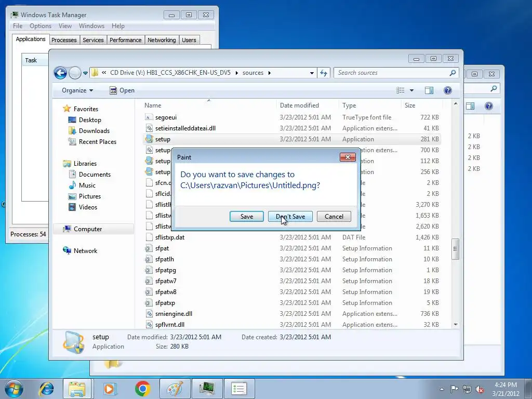Click Cancel in Paint dialog
This screenshot has width=532, height=399.
[x=334, y=217]
